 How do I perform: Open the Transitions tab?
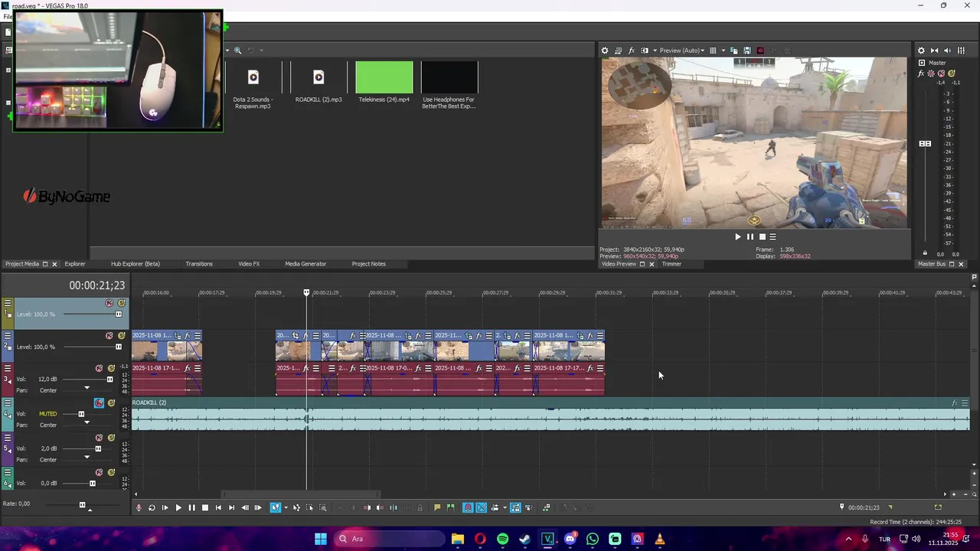pos(199,264)
